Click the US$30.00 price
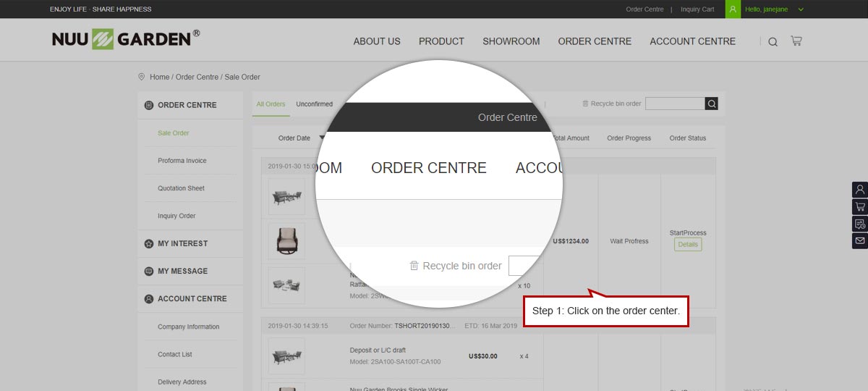Viewport: 868px width, 391px height. (483, 356)
